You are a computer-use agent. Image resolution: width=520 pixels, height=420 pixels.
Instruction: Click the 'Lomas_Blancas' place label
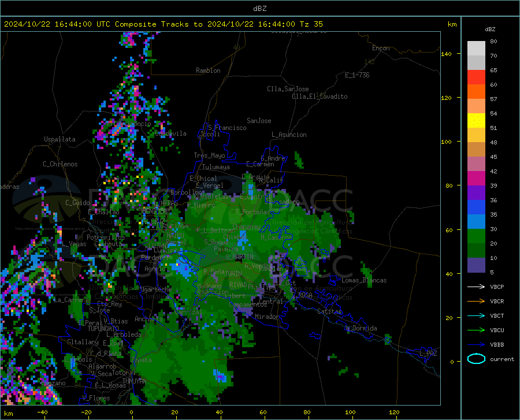pyautogui.click(x=364, y=280)
